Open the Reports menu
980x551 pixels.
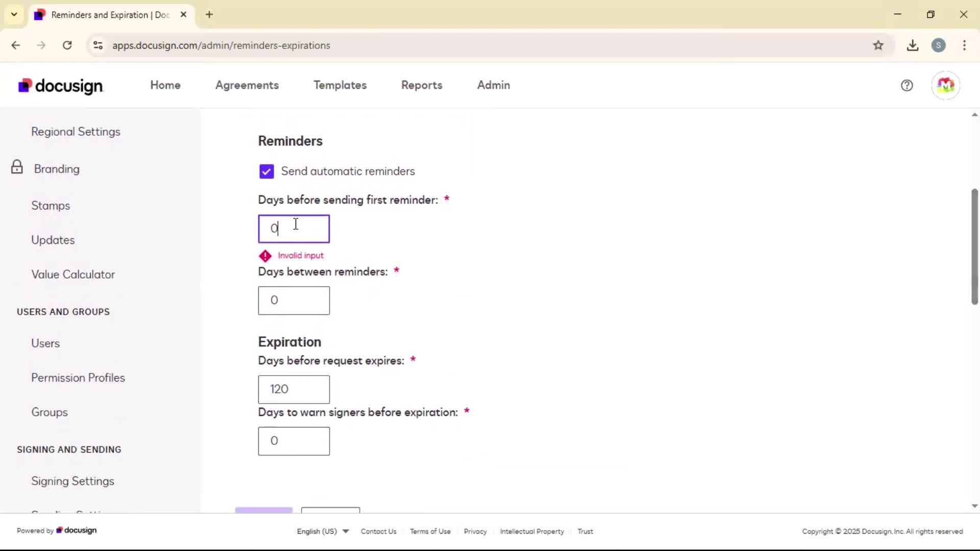click(422, 85)
